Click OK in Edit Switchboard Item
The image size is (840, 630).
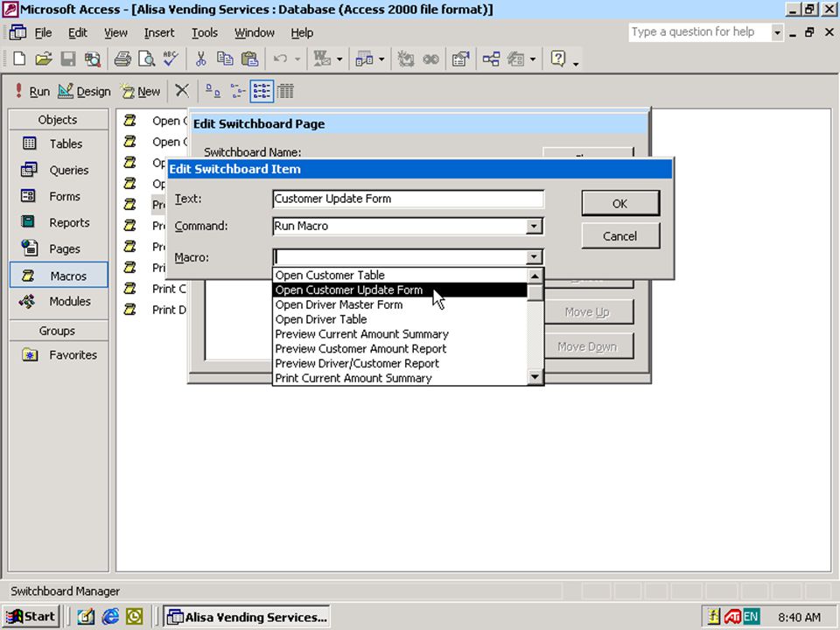click(620, 204)
